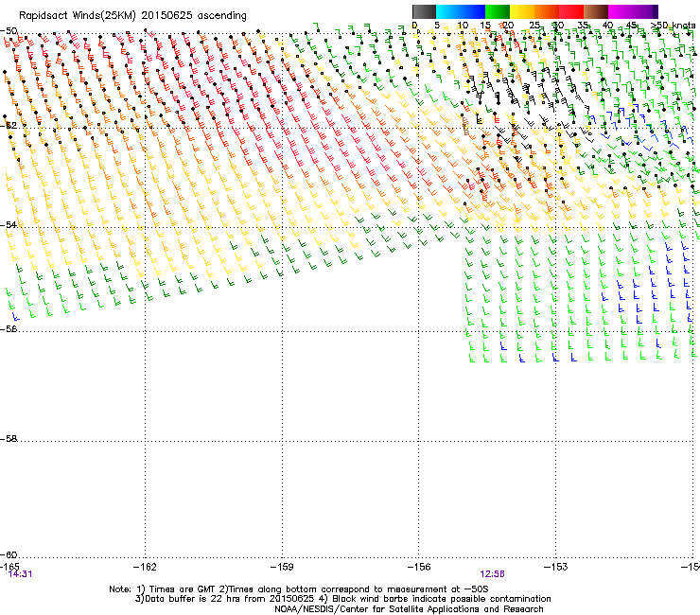Click the yellow 20-25 knots color swatch
Image resolution: width=700 pixels, height=615 pixels.
coord(522,11)
